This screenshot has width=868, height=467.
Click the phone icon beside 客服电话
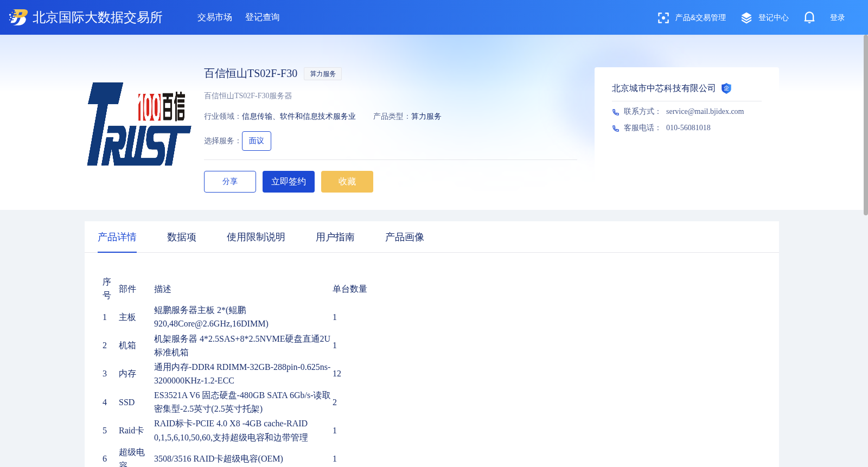tap(616, 129)
